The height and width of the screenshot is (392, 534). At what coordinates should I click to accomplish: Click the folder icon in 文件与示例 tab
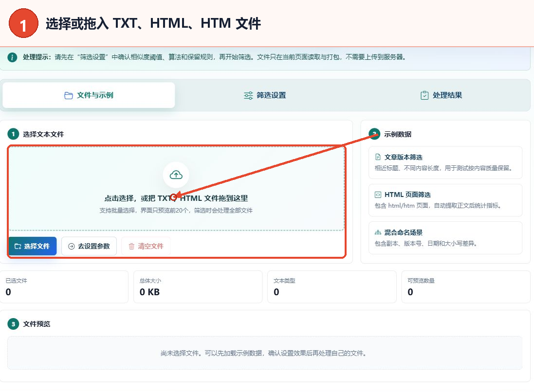point(69,96)
